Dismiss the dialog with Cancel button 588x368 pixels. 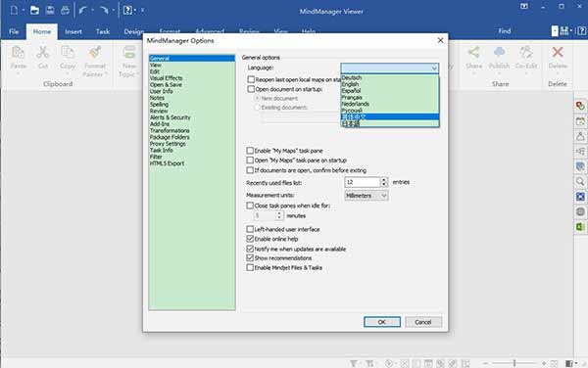423,322
